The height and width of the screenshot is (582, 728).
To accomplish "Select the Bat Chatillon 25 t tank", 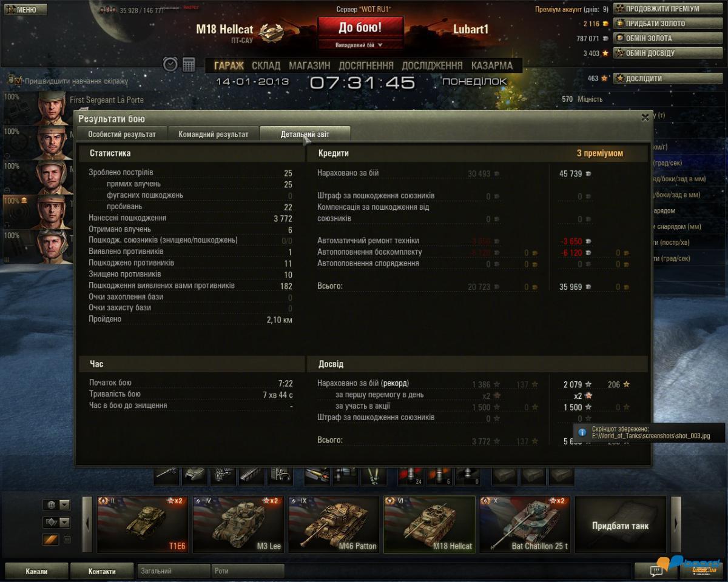I will (x=526, y=524).
